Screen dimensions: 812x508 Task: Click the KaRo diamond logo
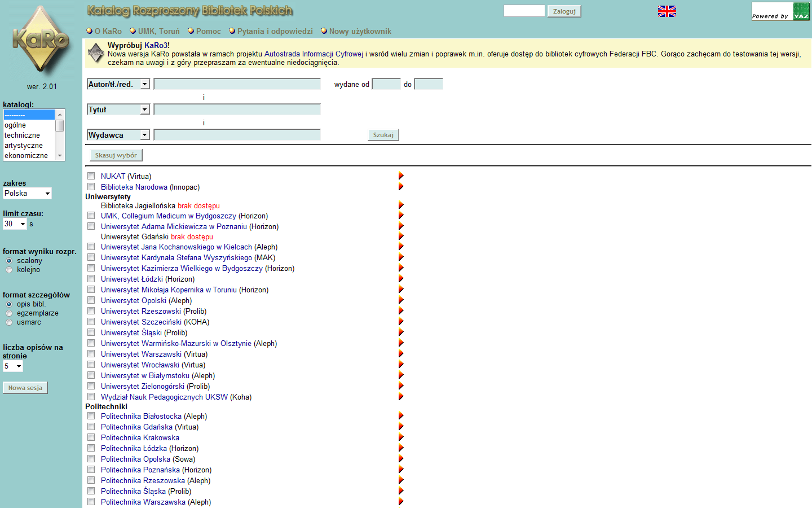[x=41, y=40]
